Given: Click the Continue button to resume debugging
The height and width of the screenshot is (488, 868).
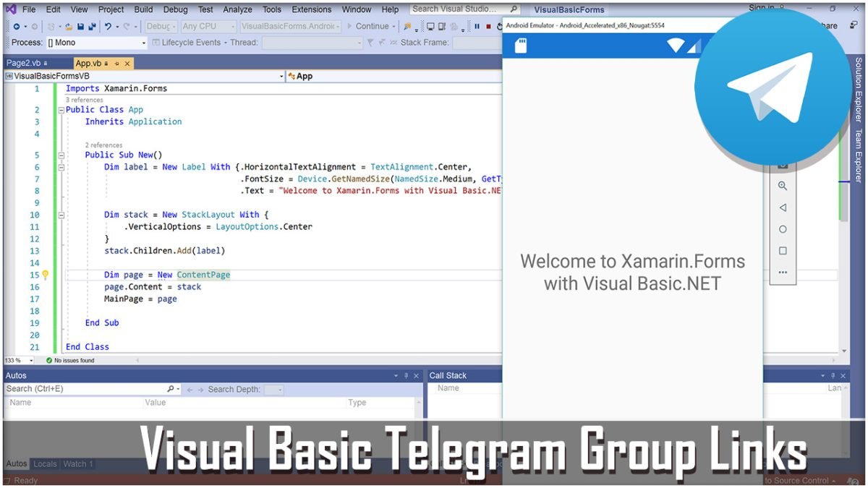Looking at the screenshot, I should (x=372, y=26).
